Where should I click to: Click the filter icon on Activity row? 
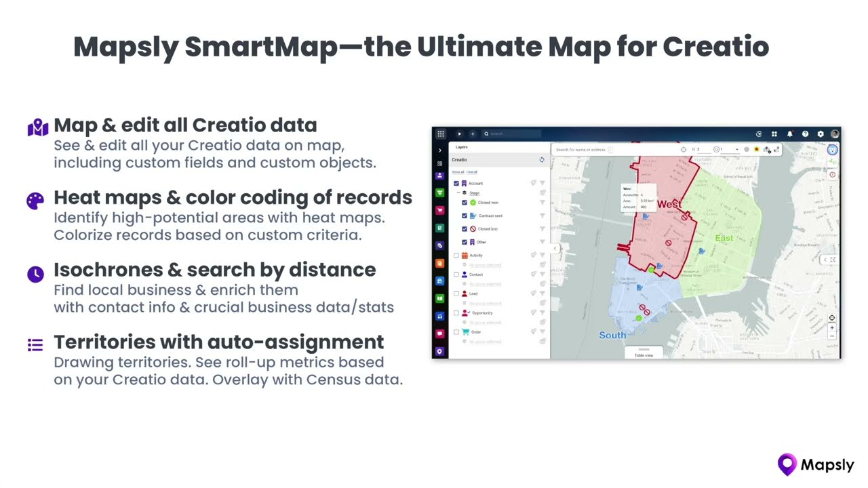pyautogui.click(x=542, y=256)
